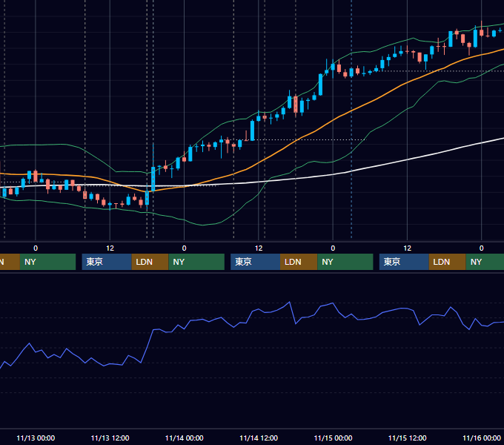Screen dimensions: 504x445
Task: Select the NY block following 11/15 LDN
Action: point(485,262)
